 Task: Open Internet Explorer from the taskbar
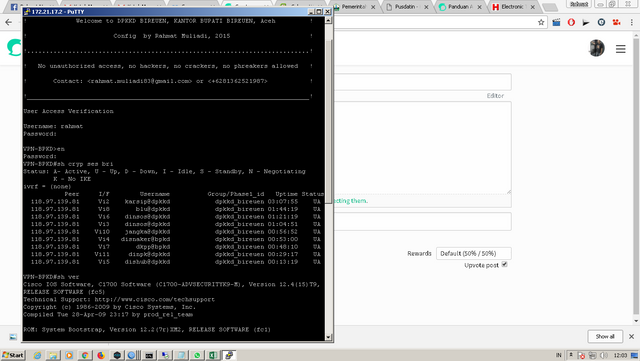(x=37, y=355)
